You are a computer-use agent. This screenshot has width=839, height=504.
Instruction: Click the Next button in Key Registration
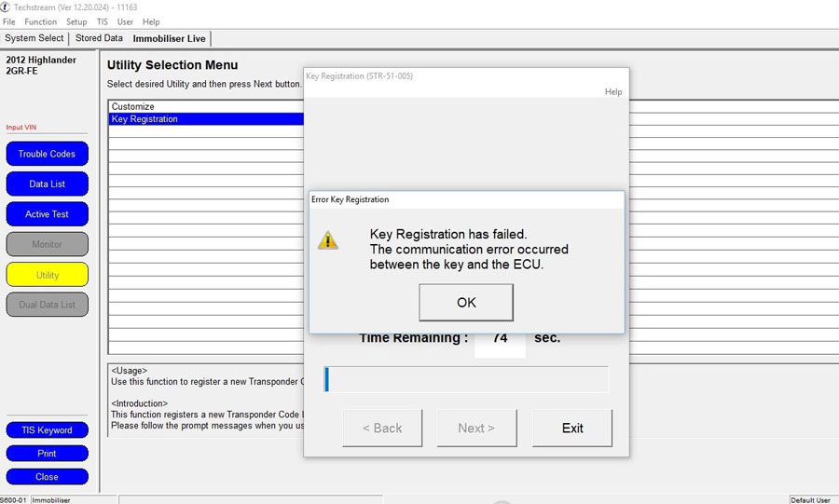476,429
